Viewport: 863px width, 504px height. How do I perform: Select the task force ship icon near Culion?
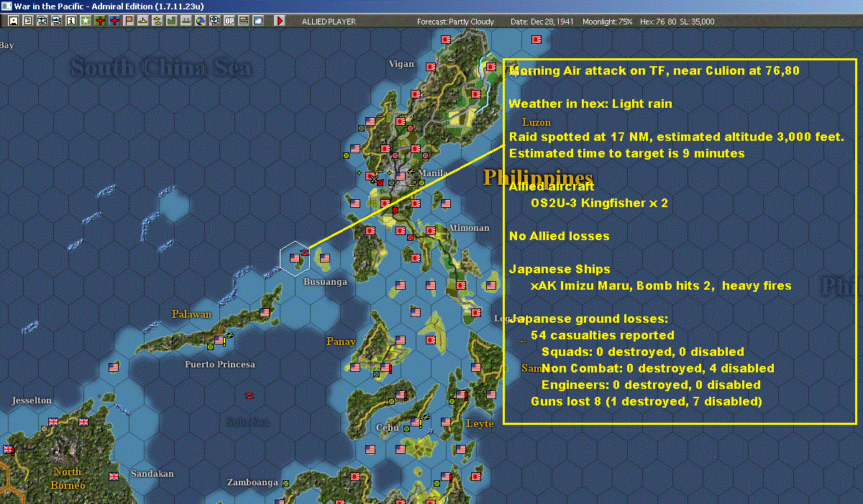[x=304, y=252]
